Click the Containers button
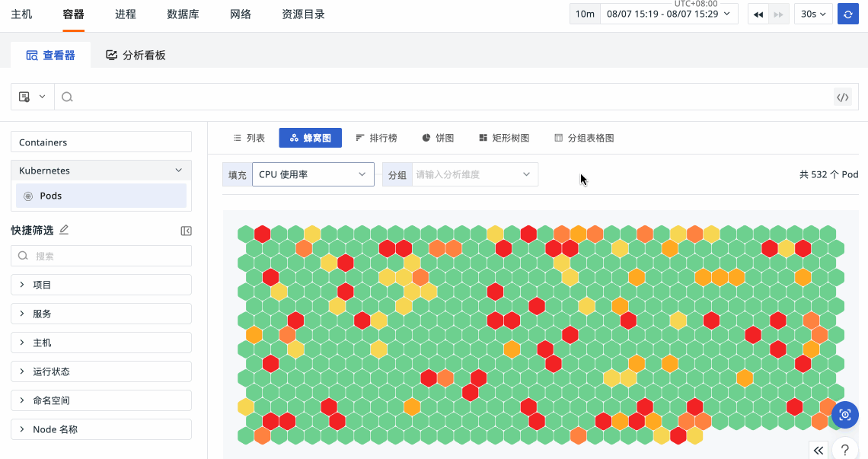This screenshot has width=868, height=459. click(x=101, y=142)
